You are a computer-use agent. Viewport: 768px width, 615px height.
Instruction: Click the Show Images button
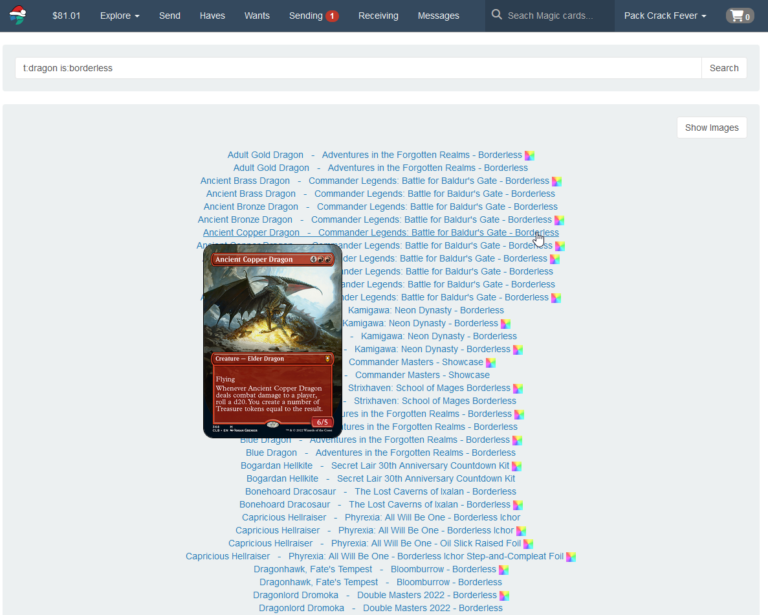click(x=712, y=128)
